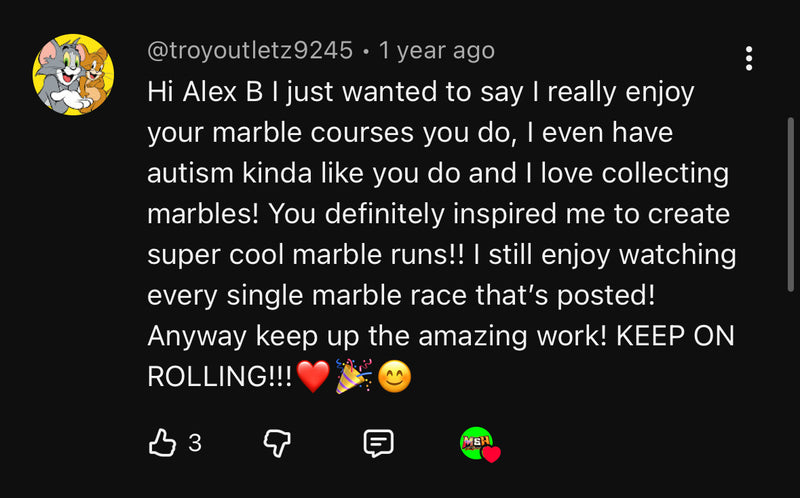Viewport: 800px width, 498px height.
Task: Click the red heart emoji in the comment
Action: [x=313, y=377]
